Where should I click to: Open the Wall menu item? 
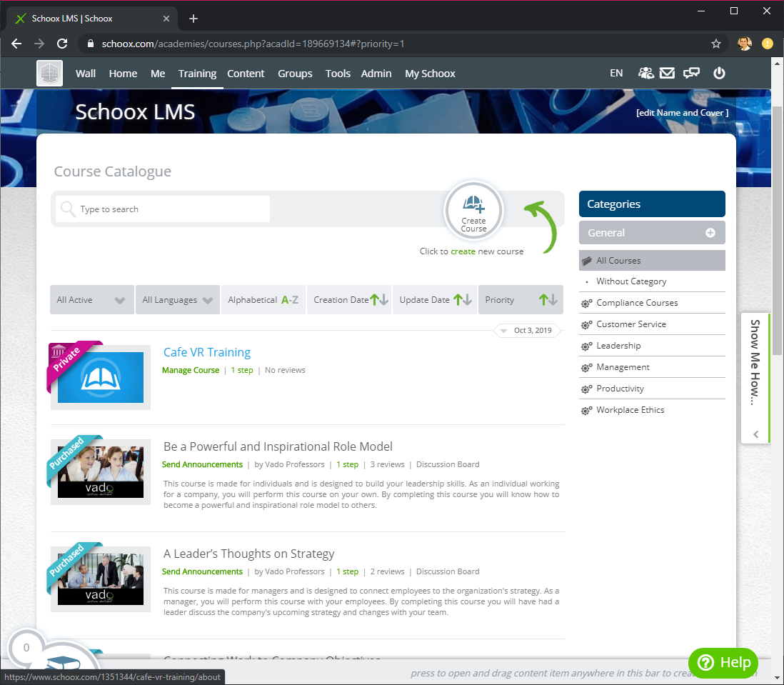point(86,74)
